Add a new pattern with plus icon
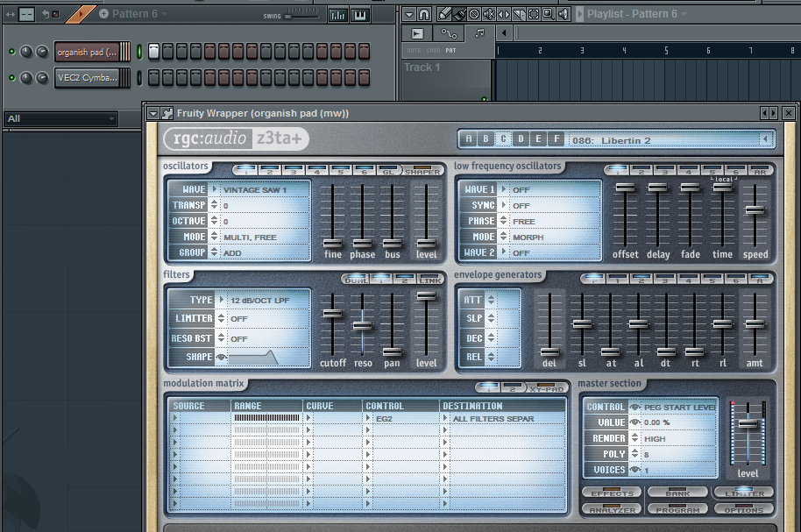 click(103, 14)
